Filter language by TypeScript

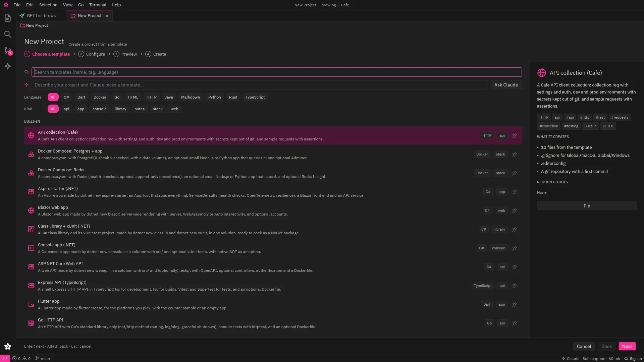[x=255, y=97]
